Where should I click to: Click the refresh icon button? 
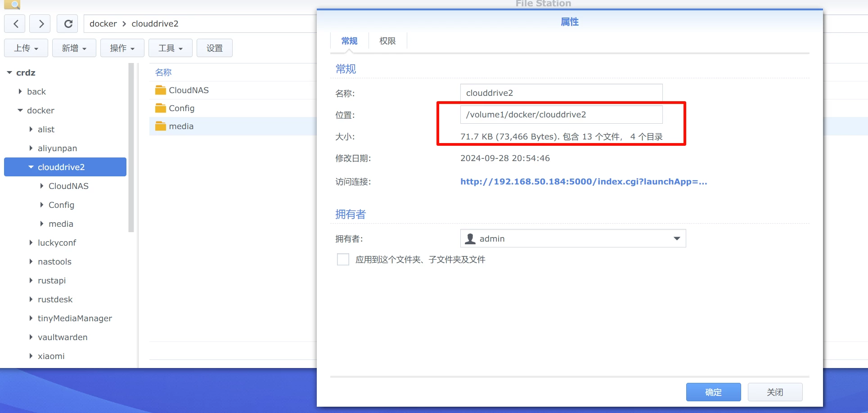tap(68, 24)
